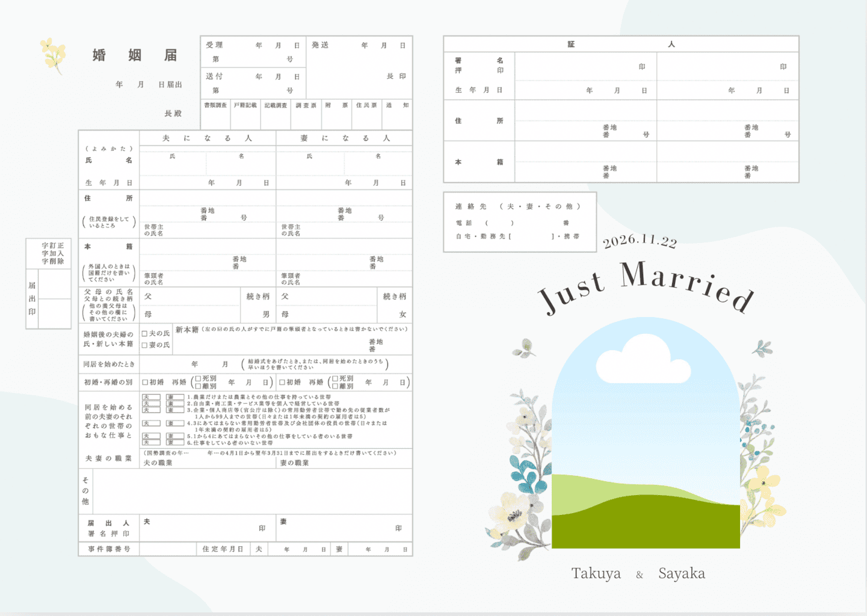Image resolution: width=867 pixels, height=616 pixels.
Task: Select the 2026.11.22 date text
Action: 640,241
